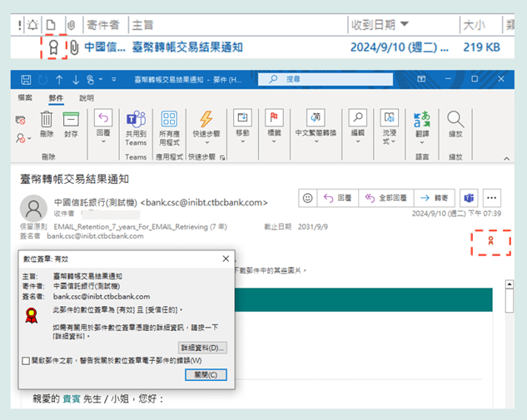
Task: Open the 檔案 tab
Action: (x=25, y=97)
